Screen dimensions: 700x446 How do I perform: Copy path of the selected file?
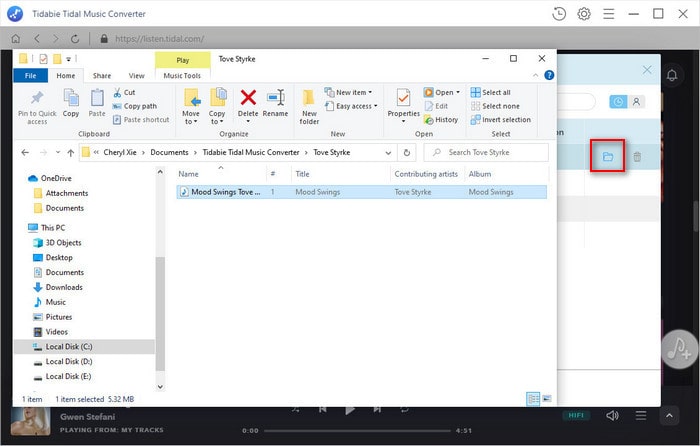point(135,106)
